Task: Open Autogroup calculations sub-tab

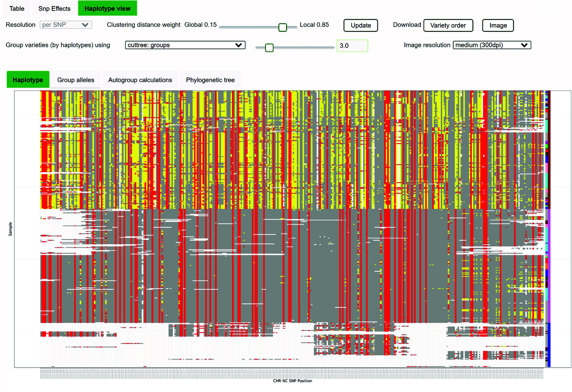Action: (140, 80)
